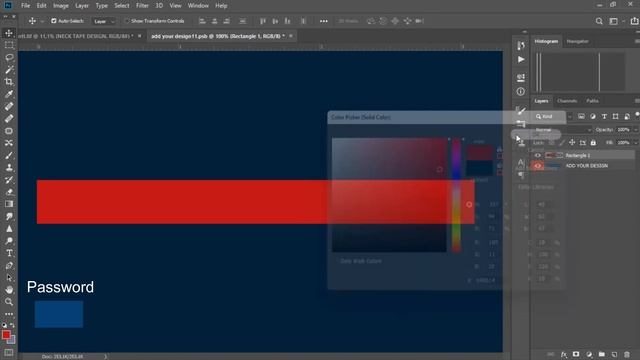
Task: Click the lock all layer icon
Action: (593, 142)
